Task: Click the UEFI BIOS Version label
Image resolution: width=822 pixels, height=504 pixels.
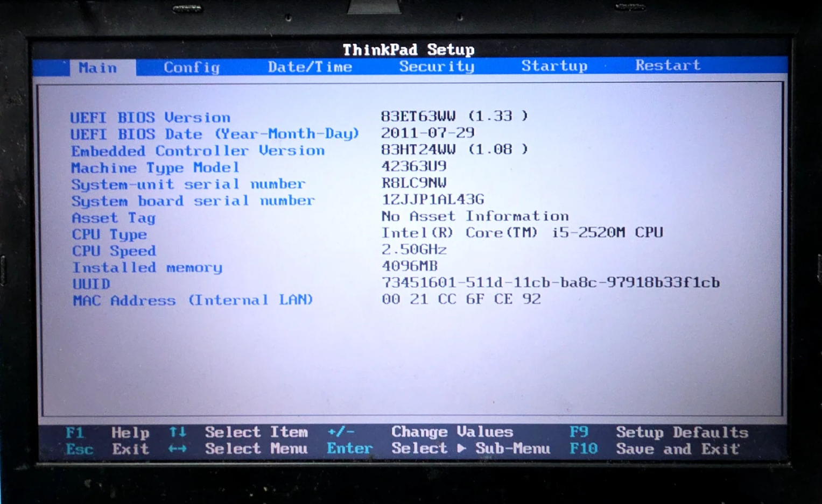Action: (x=150, y=117)
